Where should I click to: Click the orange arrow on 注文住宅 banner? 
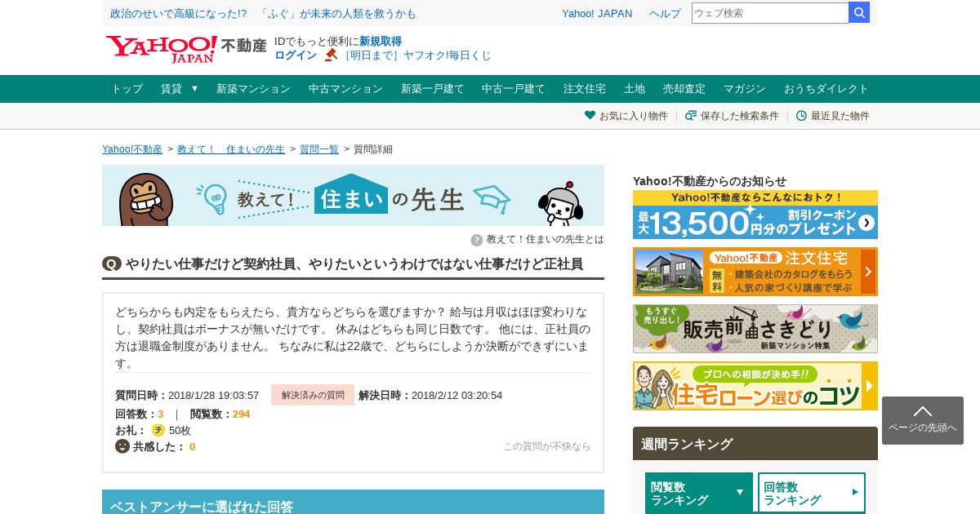(x=868, y=272)
